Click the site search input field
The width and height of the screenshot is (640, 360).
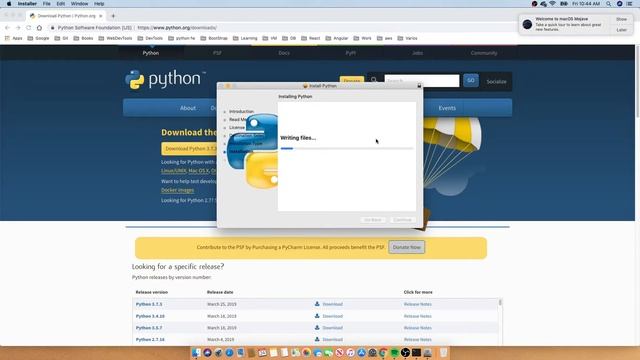click(x=422, y=81)
